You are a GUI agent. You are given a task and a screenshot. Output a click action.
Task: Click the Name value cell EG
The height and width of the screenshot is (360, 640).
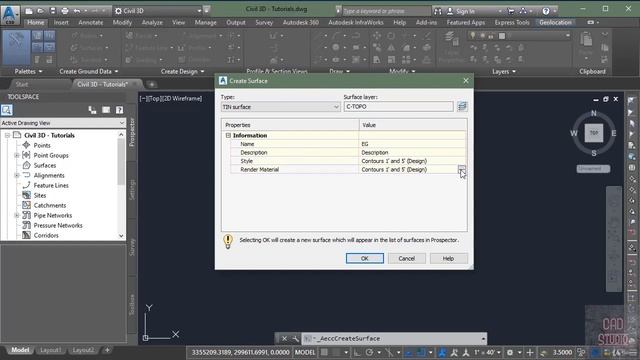(412, 144)
